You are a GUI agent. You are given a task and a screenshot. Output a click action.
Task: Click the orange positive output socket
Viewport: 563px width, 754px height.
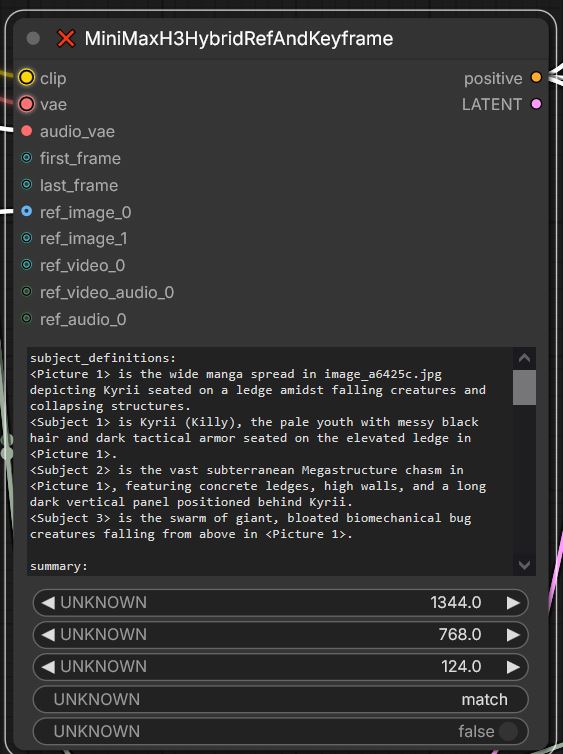click(x=536, y=77)
